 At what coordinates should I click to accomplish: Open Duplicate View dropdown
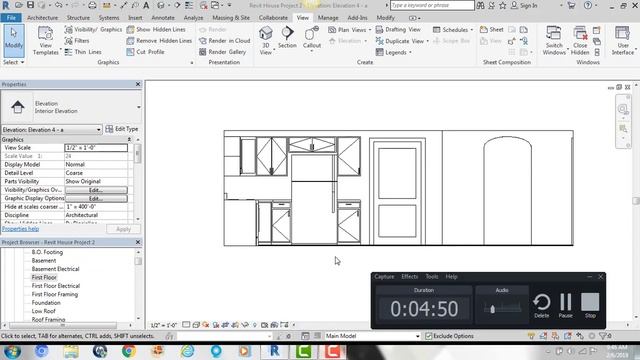(402, 41)
